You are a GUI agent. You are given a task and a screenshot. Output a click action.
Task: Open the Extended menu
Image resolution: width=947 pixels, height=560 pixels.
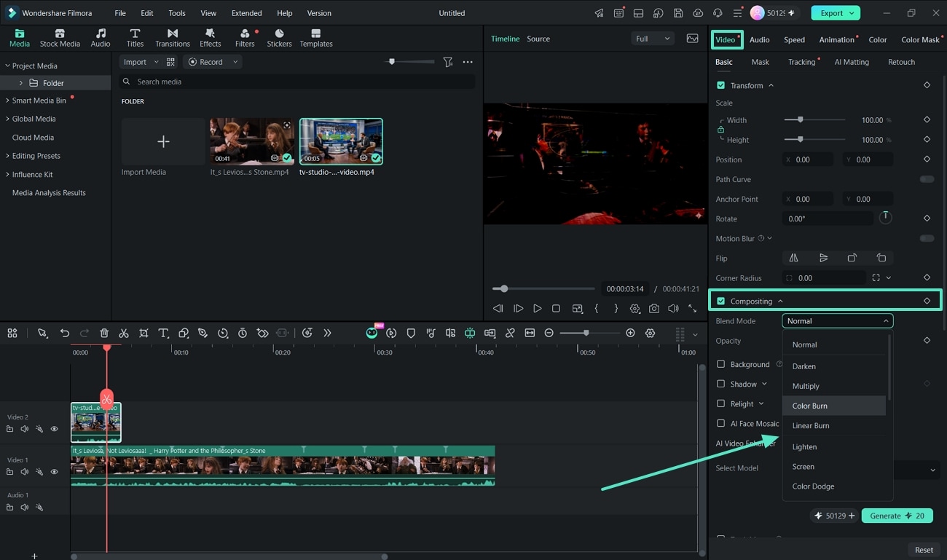(x=247, y=13)
